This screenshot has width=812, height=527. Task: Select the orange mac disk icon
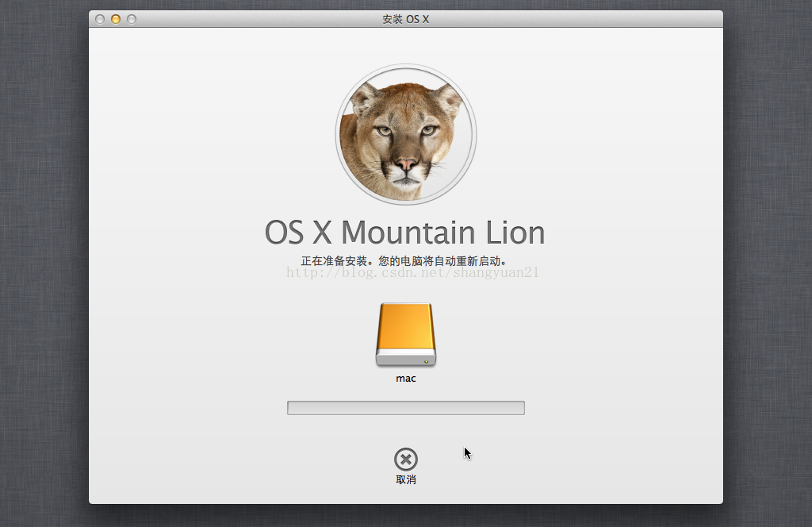pos(405,333)
